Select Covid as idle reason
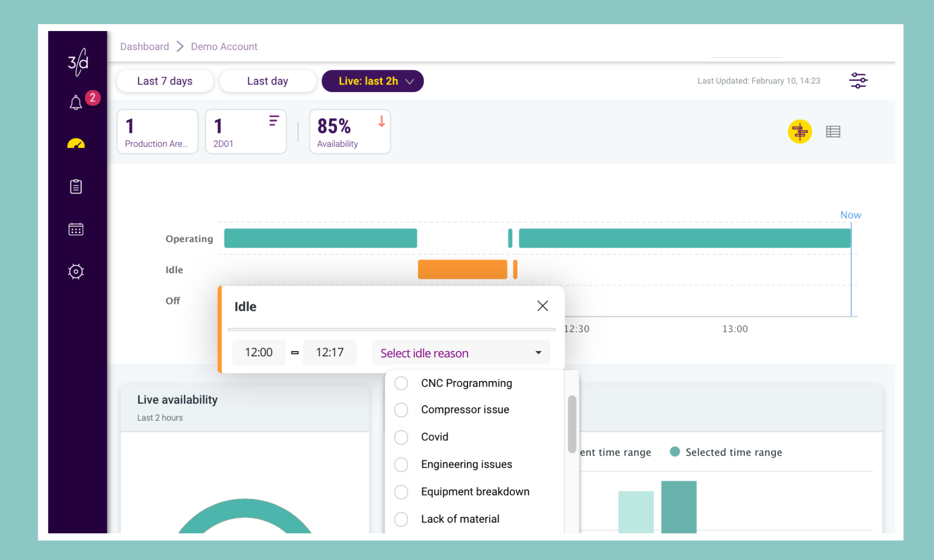Image resolution: width=934 pixels, height=560 pixels. click(x=401, y=437)
